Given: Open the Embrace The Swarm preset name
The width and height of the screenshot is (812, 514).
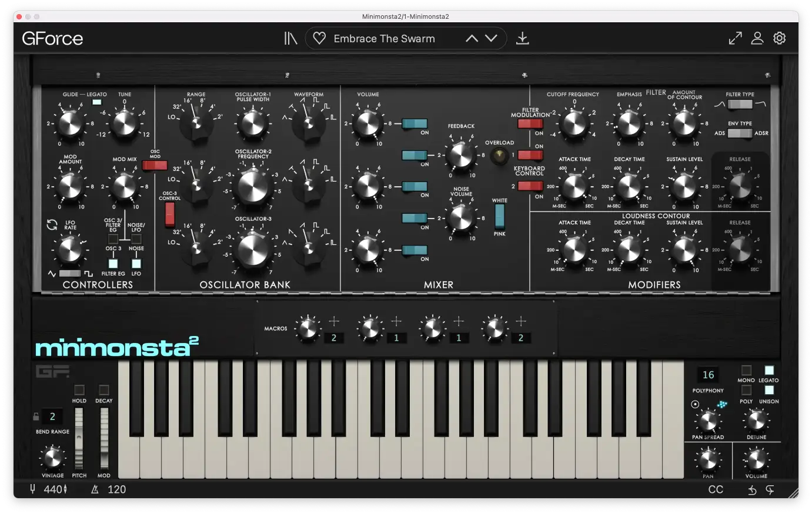Looking at the screenshot, I should coord(385,39).
